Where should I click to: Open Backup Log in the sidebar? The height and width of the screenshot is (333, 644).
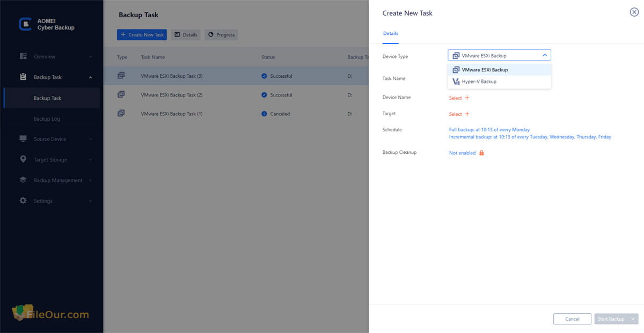(47, 119)
